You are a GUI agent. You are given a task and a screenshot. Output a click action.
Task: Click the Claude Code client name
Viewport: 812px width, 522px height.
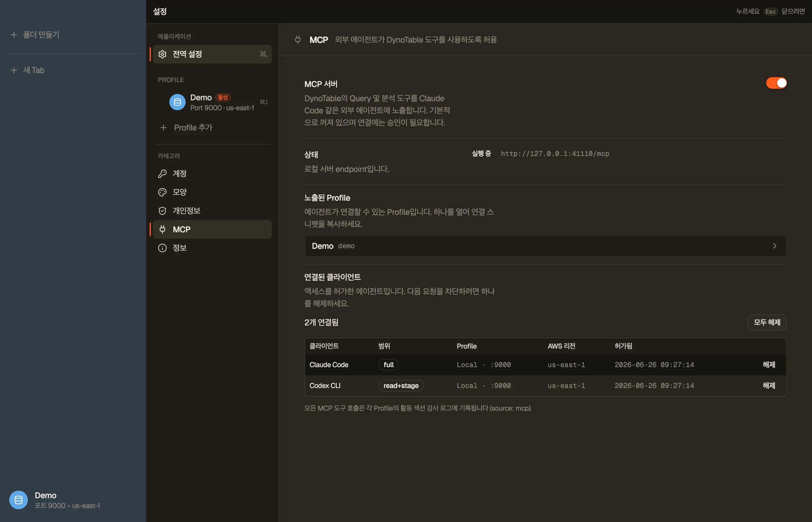click(329, 365)
